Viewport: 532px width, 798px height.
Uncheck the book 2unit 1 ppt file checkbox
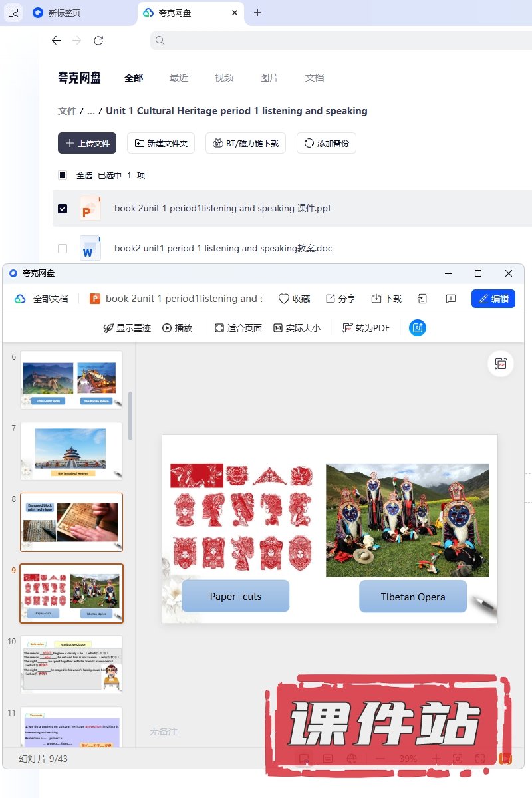point(63,208)
